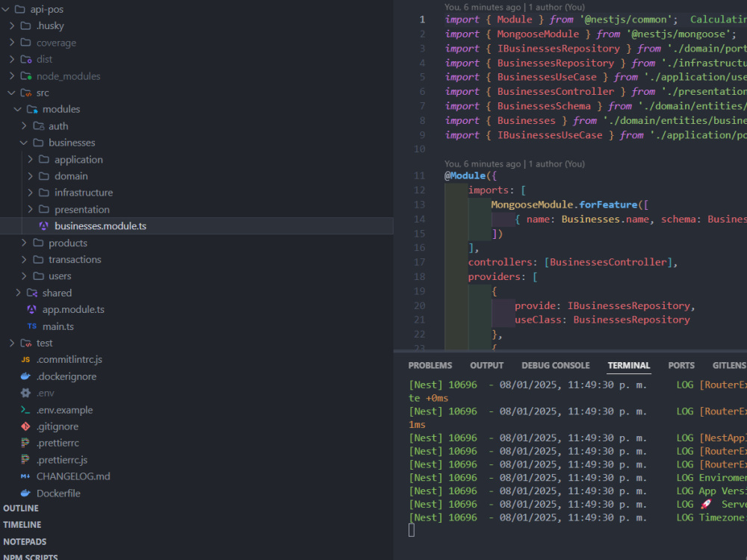This screenshot has width=747, height=560.
Task: Collapse the api-pos root folder chevron
Action: click(x=5, y=10)
